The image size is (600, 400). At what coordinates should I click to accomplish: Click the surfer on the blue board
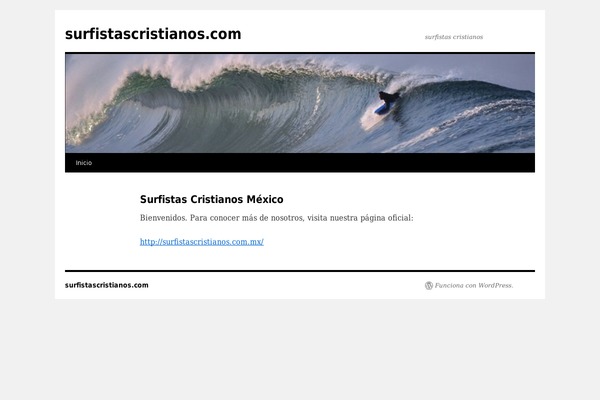pos(387,103)
